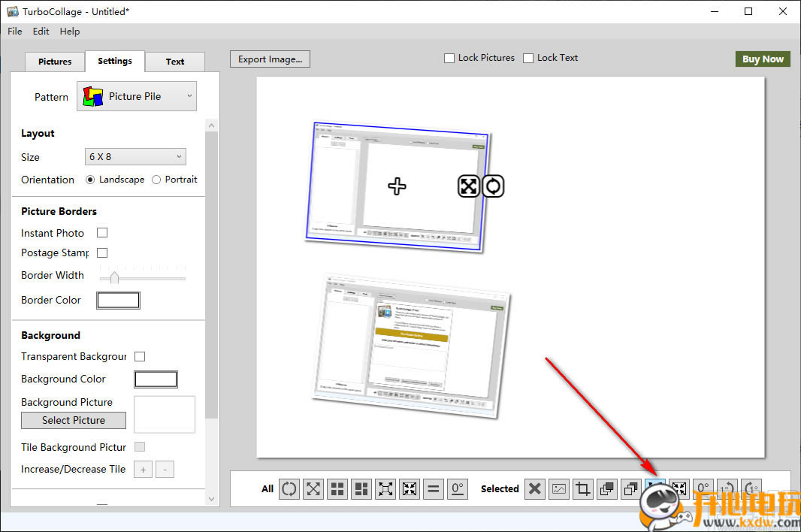Click the bring-to-front icon for selected picture

coord(606,489)
